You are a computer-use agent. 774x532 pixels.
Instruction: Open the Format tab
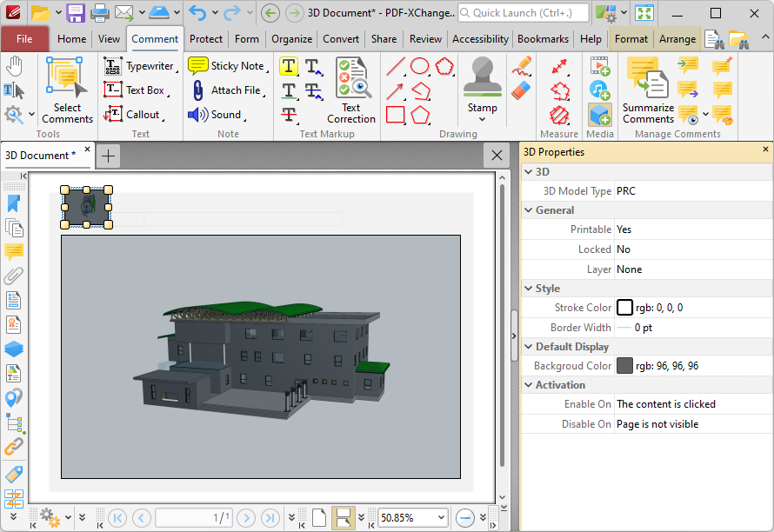631,39
